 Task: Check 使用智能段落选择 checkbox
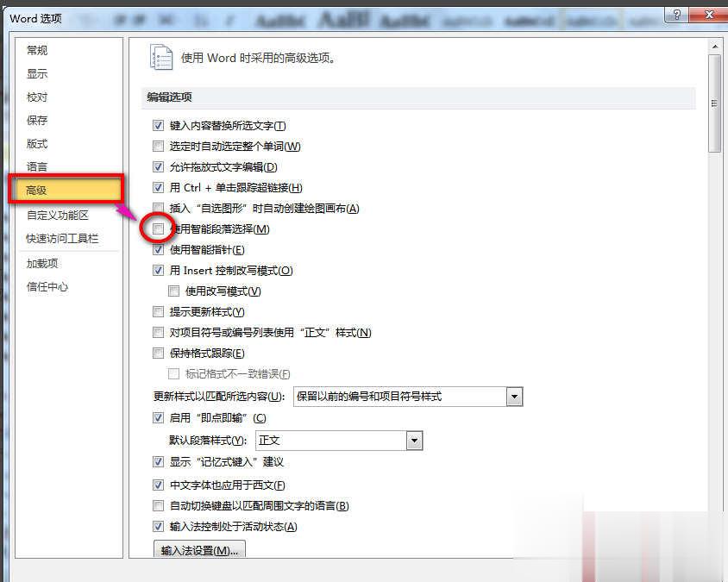click(159, 228)
